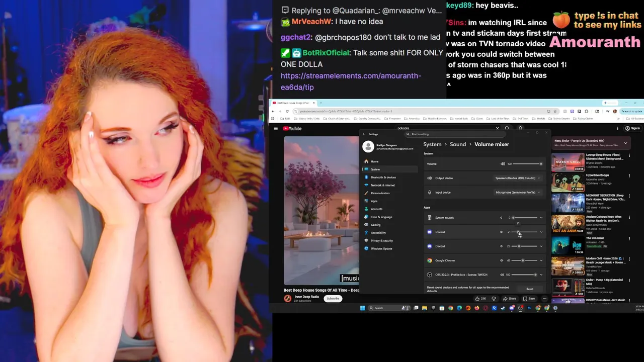Expand the Google Chrome row chevron
This screenshot has width=644, height=362.
coord(541,260)
